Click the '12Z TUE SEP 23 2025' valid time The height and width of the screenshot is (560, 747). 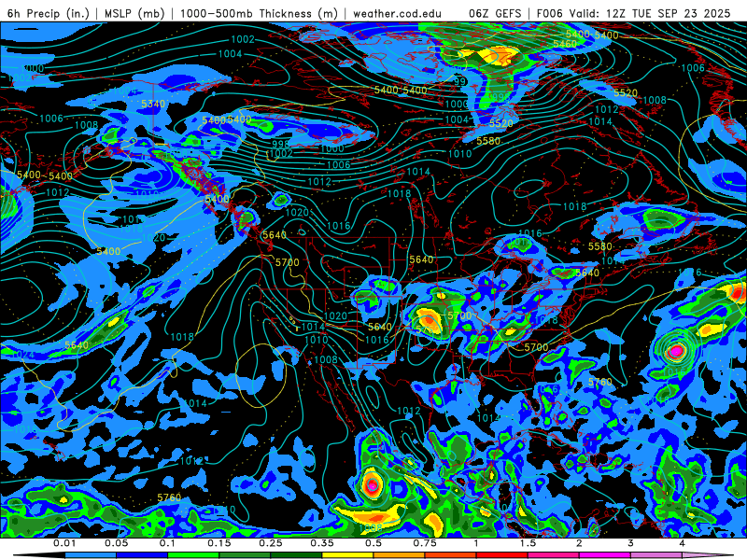click(668, 13)
